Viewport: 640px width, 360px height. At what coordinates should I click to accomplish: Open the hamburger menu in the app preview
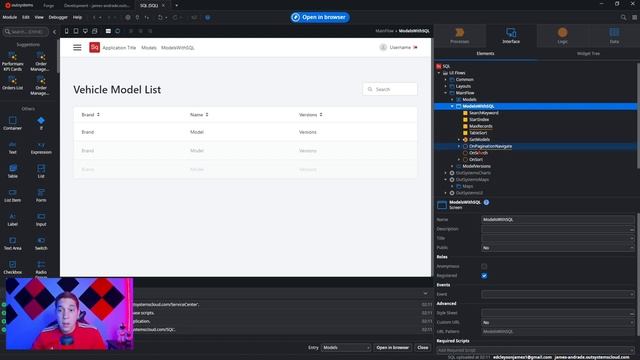click(x=77, y=48)
